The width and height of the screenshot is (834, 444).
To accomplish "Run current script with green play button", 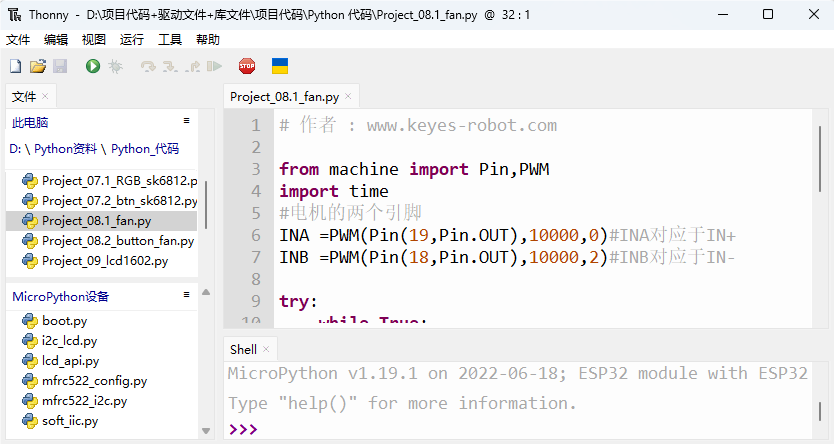I will tap(93, 66).
